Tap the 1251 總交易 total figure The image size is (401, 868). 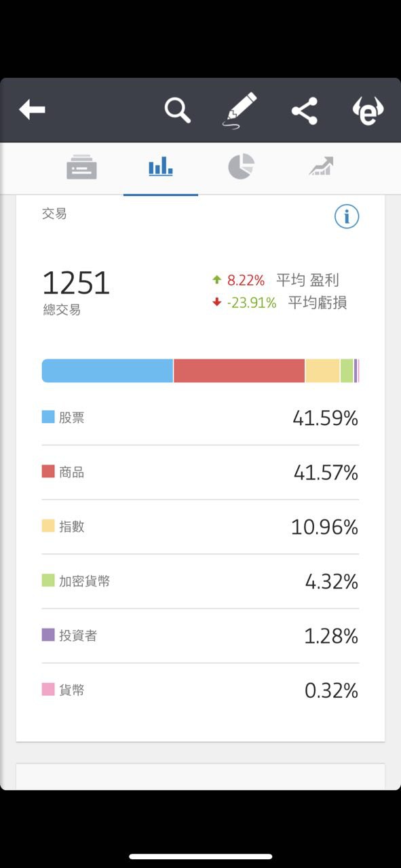pyautogui.click(x=75, y=292)
